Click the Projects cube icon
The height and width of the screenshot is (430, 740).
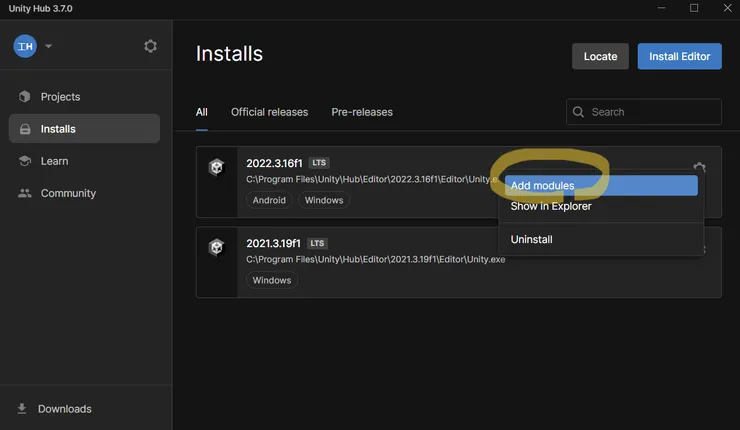tap(25, 97)
